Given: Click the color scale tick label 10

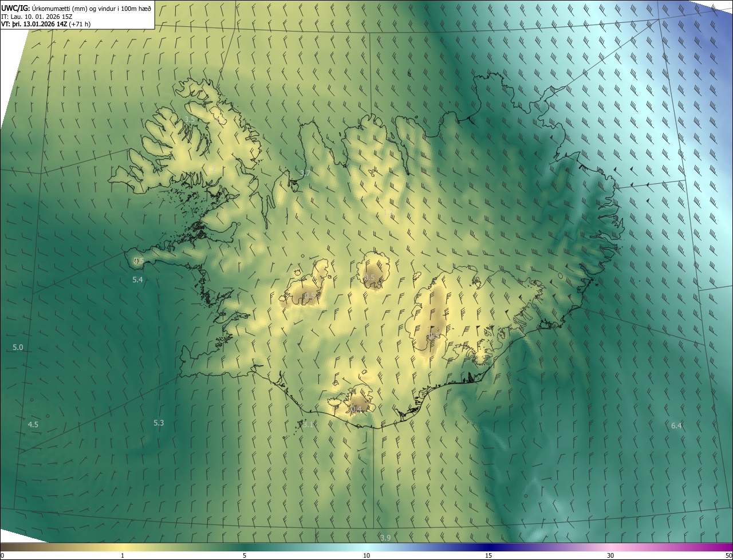Looking at the screenshot, I should coord(366,555).
